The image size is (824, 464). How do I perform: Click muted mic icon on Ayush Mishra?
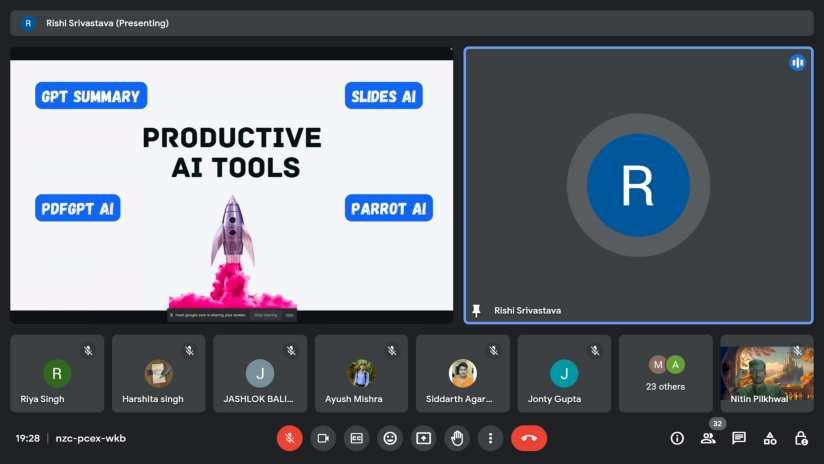coord(392,350)
